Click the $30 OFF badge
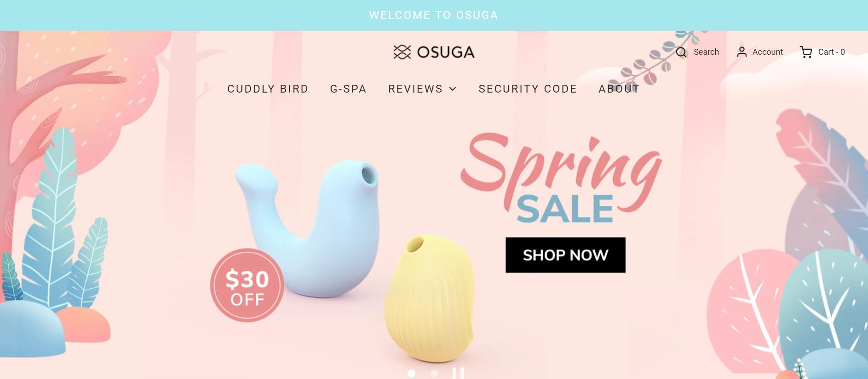868x379 pixels. tap(247, 285)
